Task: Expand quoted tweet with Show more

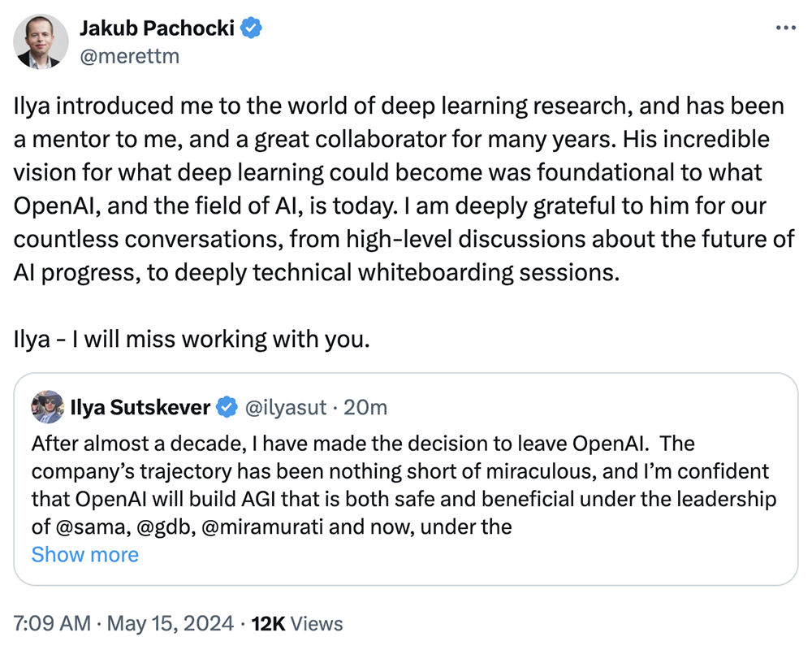Action: coord(84,554)
